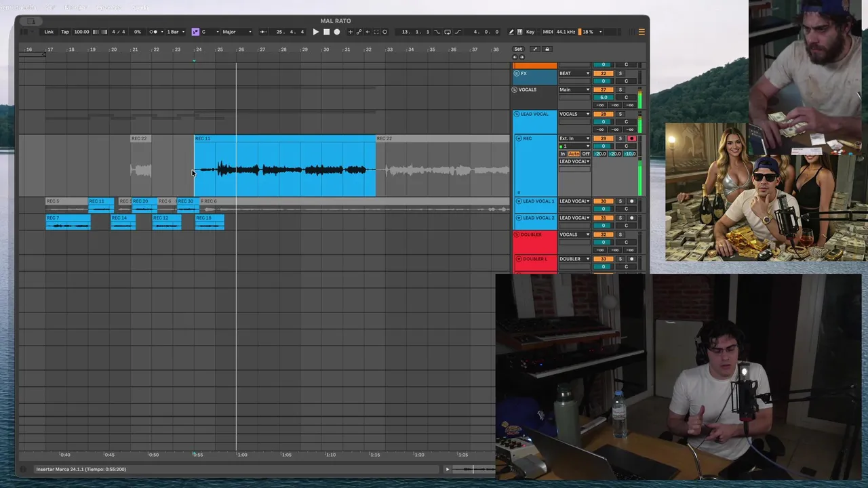Viewport: 868px width, 488px height.
Task: Set REC monitoring to In
Action: click(x=563, y=154)
